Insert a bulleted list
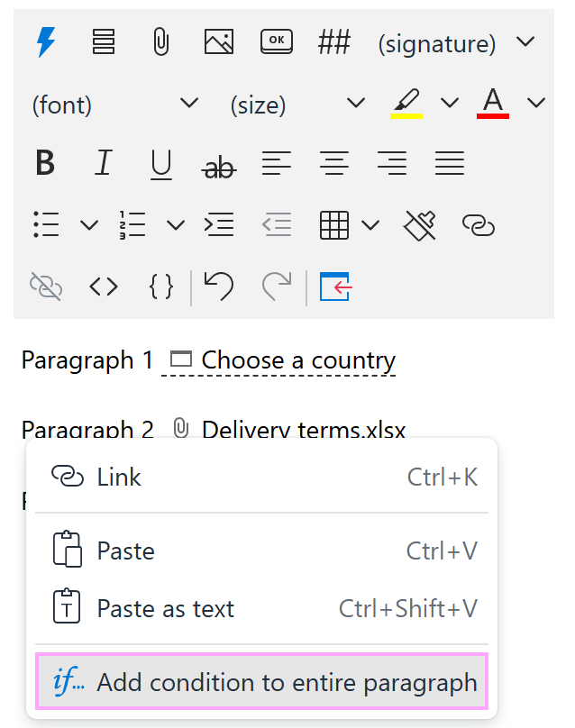 (46, 224)
